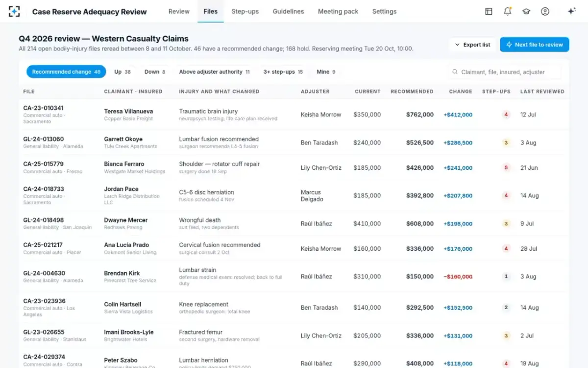Select the -$160,000 change value
This screenshot has height=368, width=588.
click(x=458, y=277)
